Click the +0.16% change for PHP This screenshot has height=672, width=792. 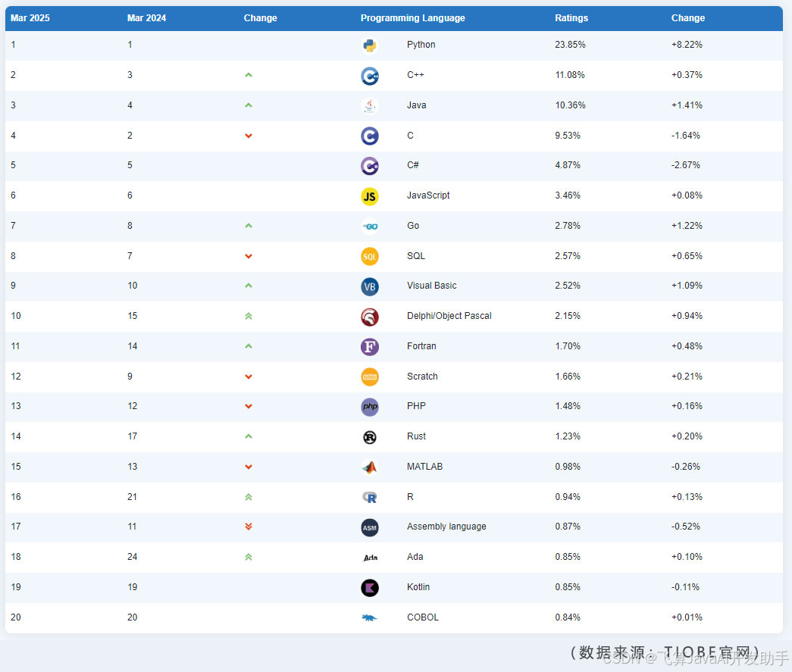point(687,406)
